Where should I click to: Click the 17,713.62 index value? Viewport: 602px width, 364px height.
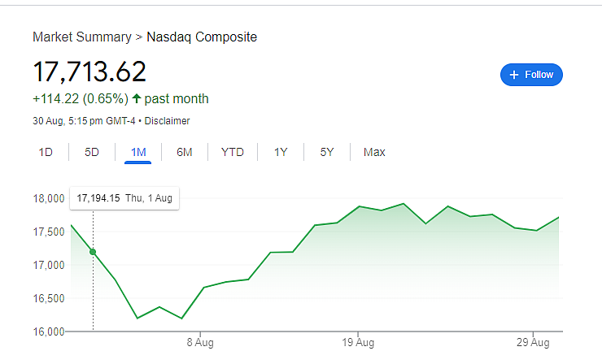[x=89, y=71]
